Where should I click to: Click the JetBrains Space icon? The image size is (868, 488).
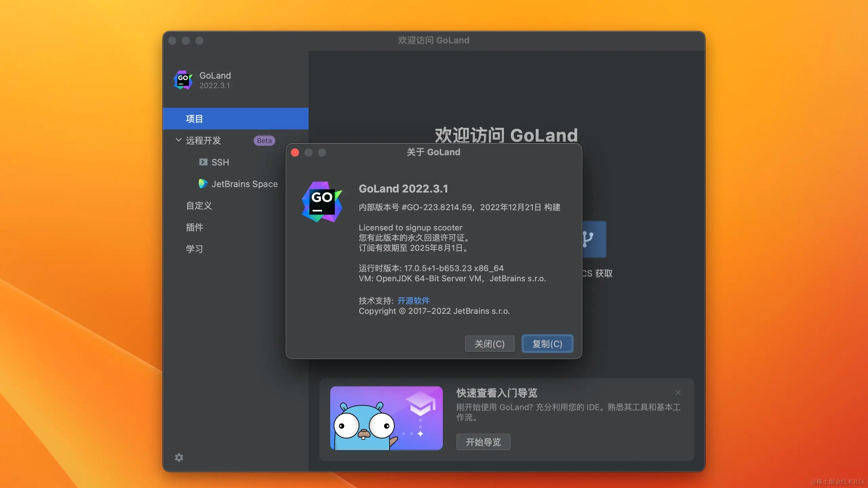pos(203,184)
